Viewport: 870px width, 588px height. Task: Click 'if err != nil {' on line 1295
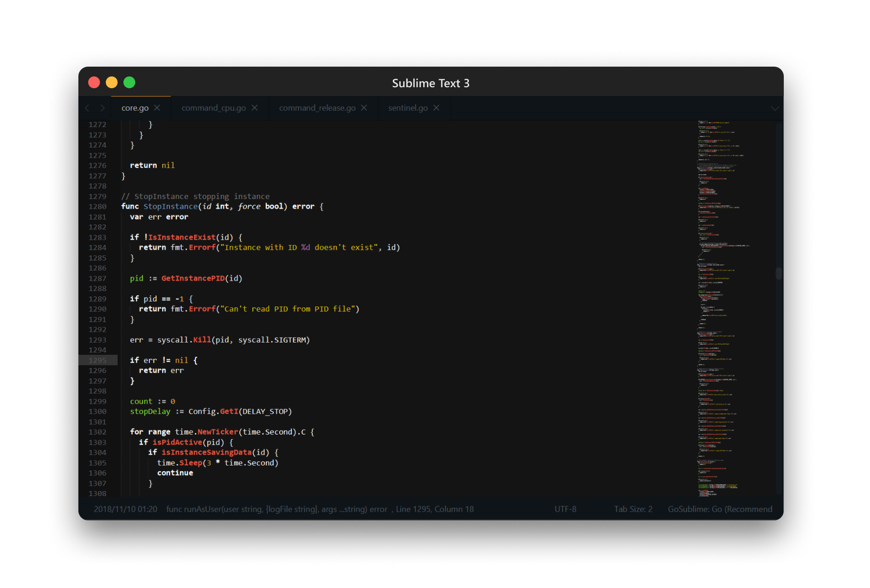click(x=164, y=360)
